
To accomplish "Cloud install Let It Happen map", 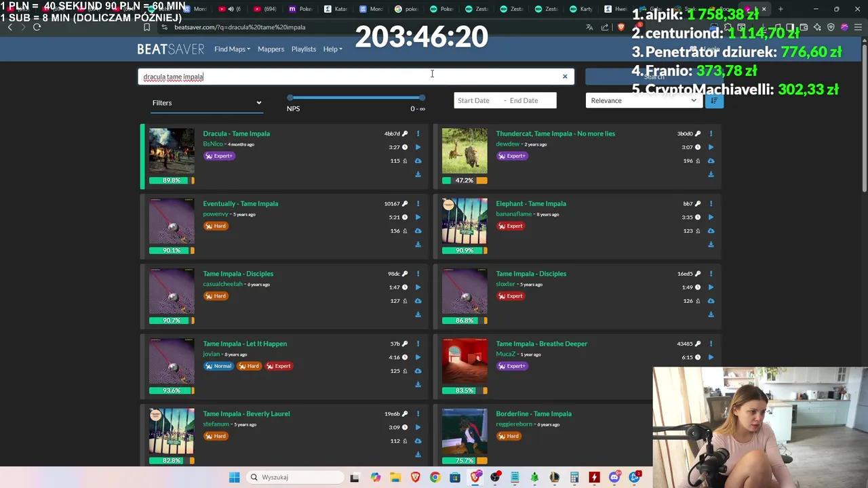I will point(418,371).
